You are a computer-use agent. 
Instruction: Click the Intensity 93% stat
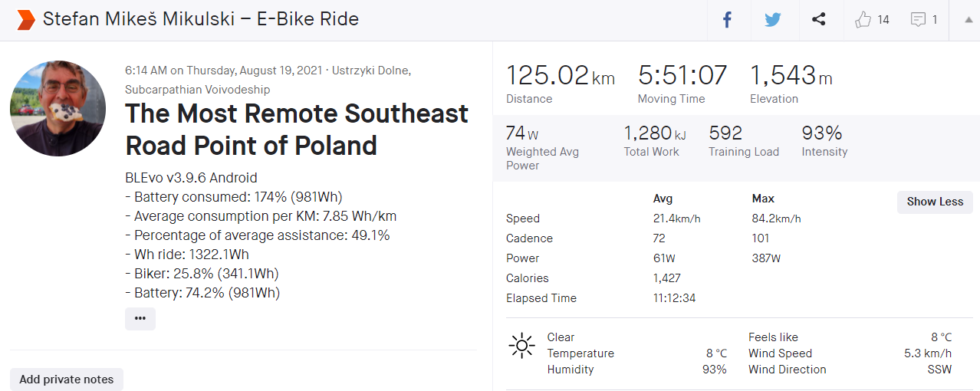coord(822,133)
